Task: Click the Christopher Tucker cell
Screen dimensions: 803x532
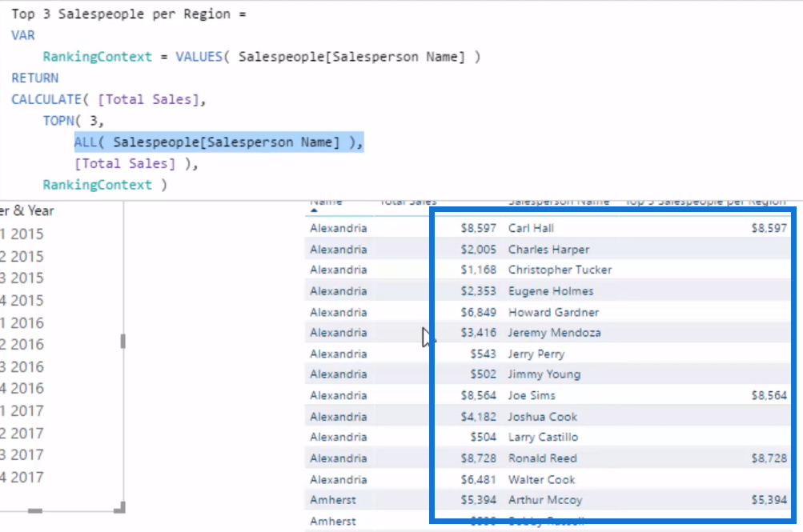Action: [x=560, y=270]
